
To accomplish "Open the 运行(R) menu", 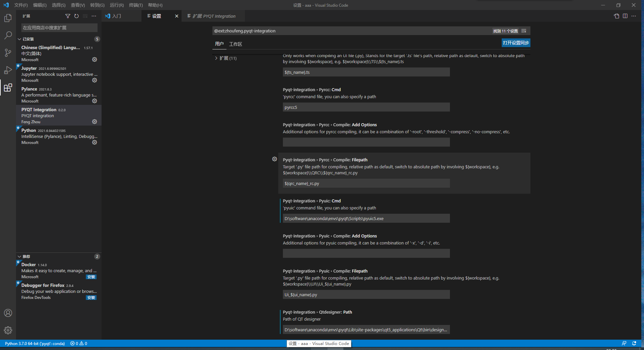I will pyautogui.click(x=117, y=5).
